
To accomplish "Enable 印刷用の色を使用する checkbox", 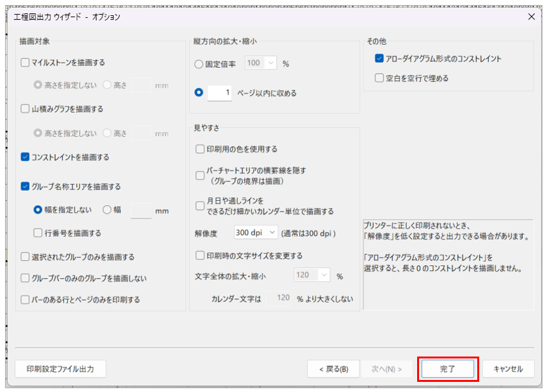I will (x=200, y=149).
